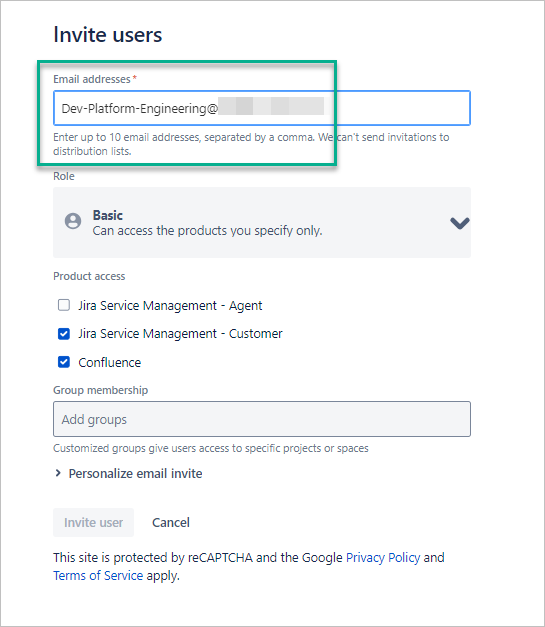Click the Invite user button

point(94,523)
